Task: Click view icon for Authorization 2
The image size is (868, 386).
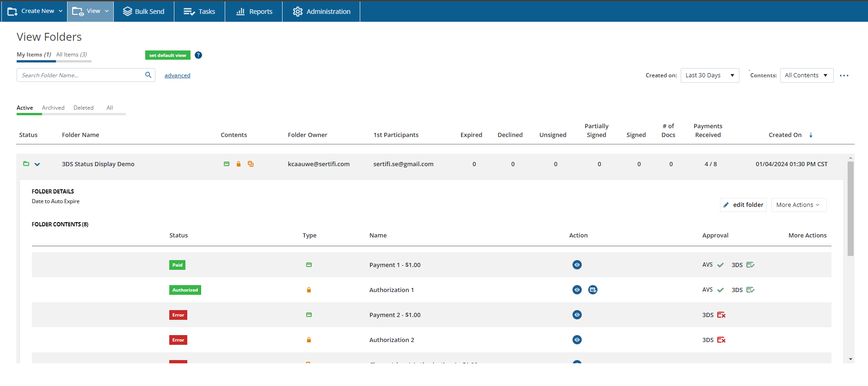Action: point(577,340)
